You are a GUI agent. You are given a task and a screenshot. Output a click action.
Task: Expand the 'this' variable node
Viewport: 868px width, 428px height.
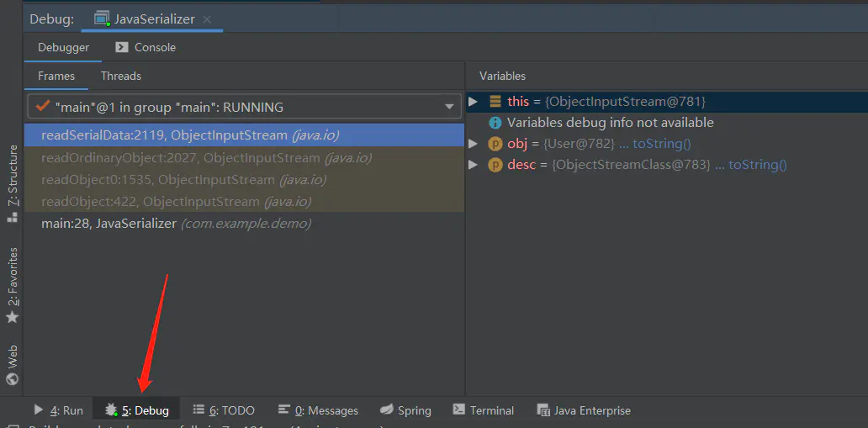pos(473,102)
